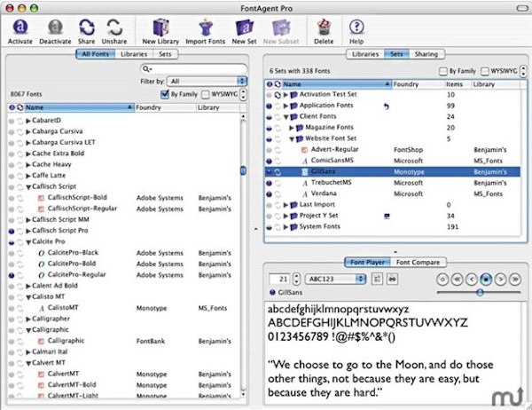Enable WYSIWYG in the left panel
The image size is (532, 410).
click(x=207, y=93)
